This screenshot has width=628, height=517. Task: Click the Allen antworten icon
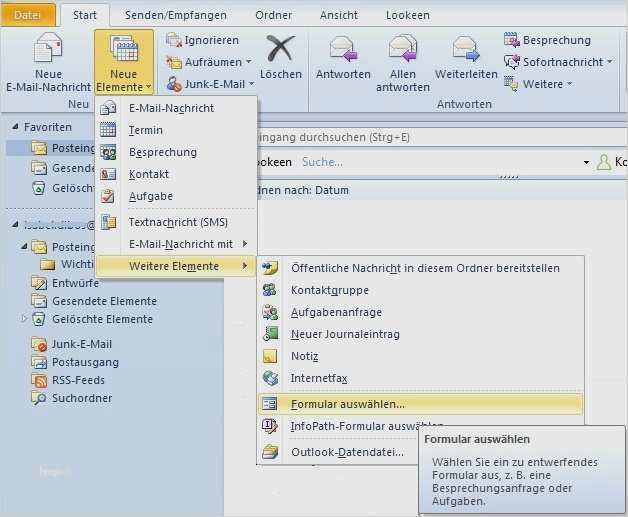coord(403,50)
